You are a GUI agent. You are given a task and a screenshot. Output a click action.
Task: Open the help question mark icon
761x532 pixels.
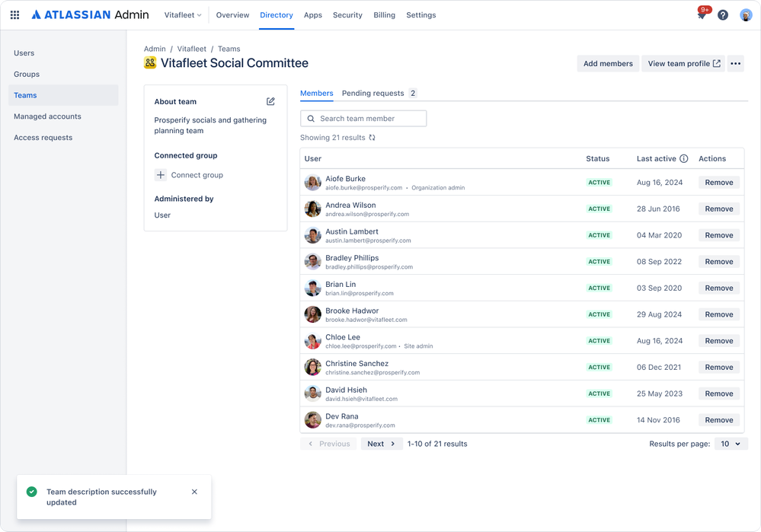pyautogui.click(x=723, y=15)
